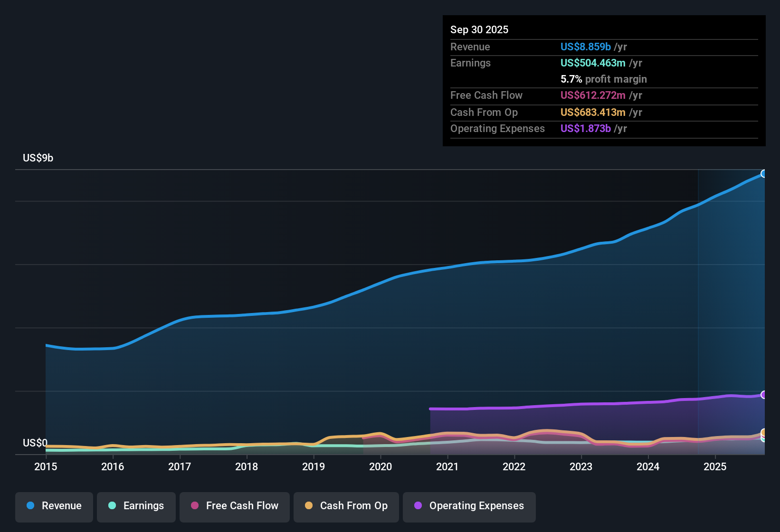Click the 2018 x-axis label
Image resolution: width=780 pixels, height=532 pixels.
247,467
